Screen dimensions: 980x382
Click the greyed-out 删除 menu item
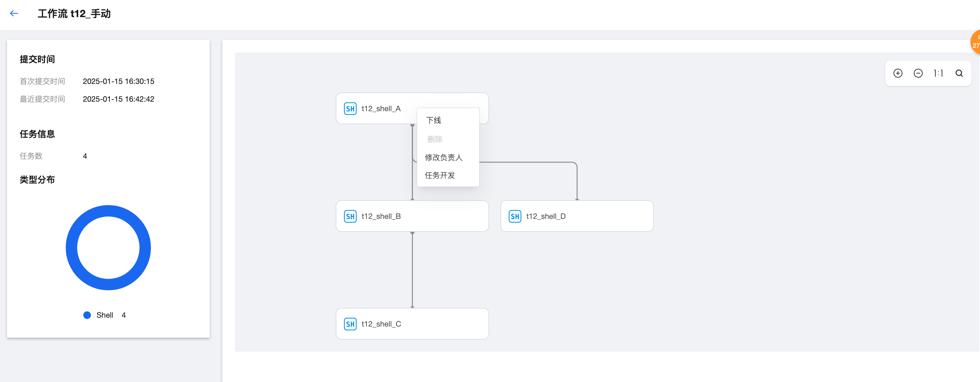coord(435,139)
